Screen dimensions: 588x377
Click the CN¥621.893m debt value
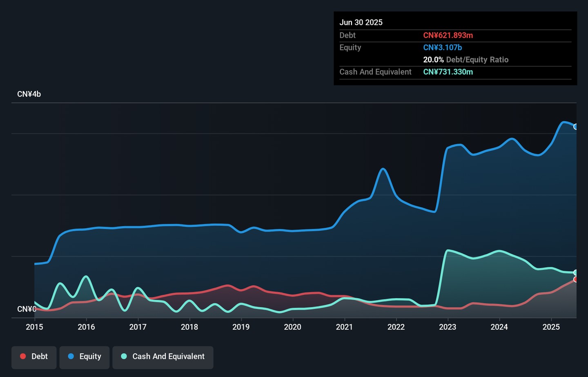point(448,36)
